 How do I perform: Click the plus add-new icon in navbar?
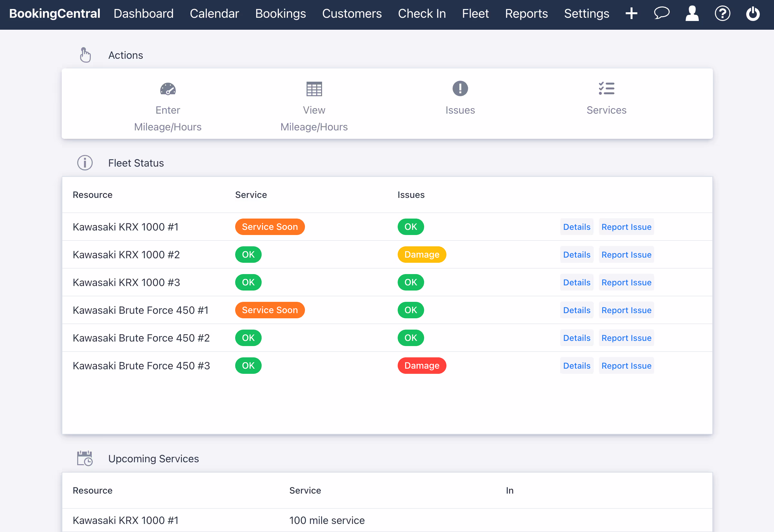click(631, 13)
